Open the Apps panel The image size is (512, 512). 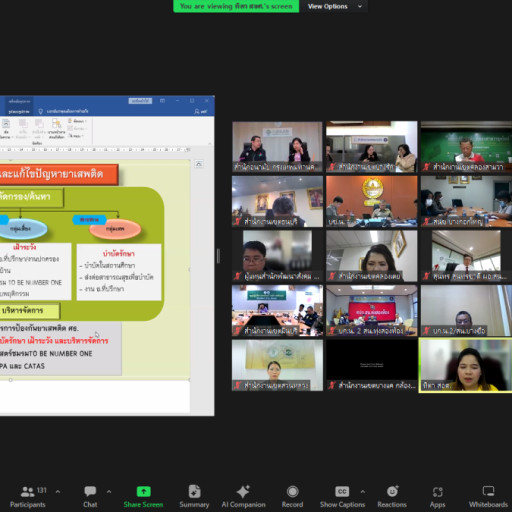coord(437,497)
